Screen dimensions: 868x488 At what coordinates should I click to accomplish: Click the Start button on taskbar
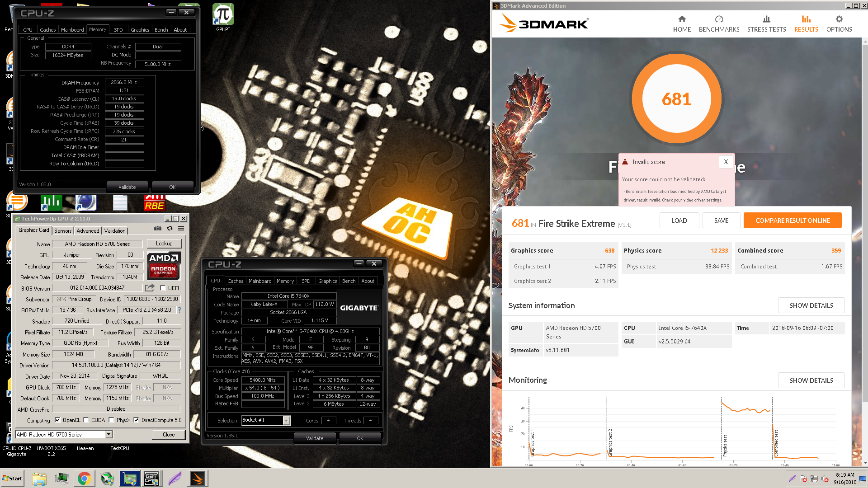pos(13,479)
